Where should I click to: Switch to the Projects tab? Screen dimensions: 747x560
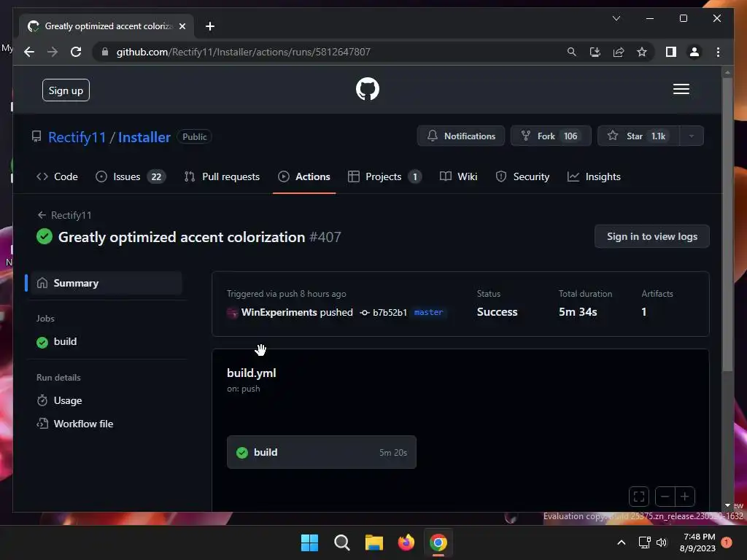(x=384, y=176)
